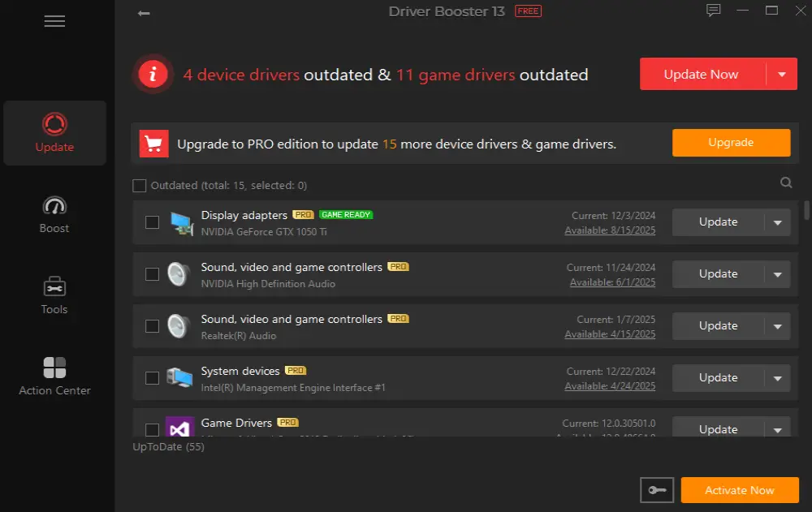Image resolution: width=812 pixels, height=512 pixels.
Task: Switch to the Boost section
Action: pos(54,215)
